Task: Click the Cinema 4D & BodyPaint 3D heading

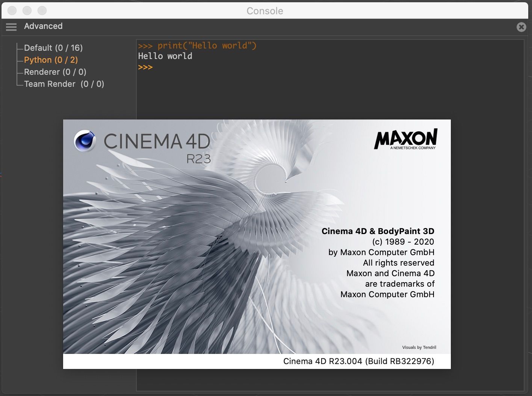Action: pyautogui.click(x=378, y=231)
